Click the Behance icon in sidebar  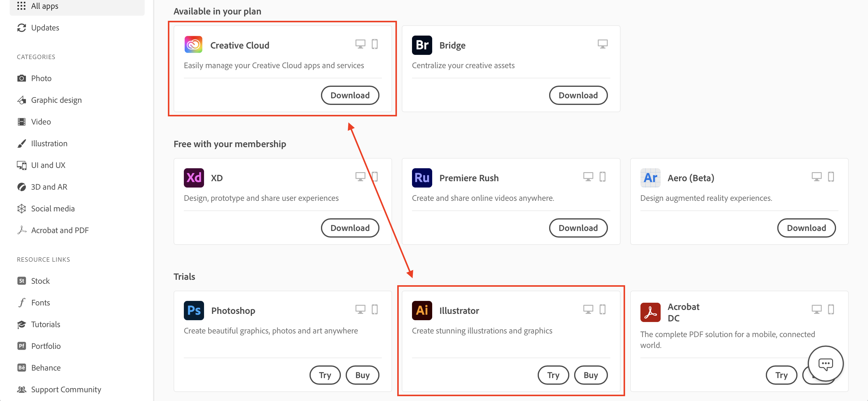click(22, 368)
